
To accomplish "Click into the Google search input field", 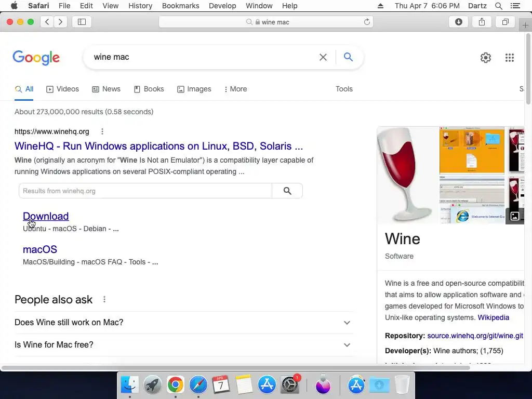I will [x=204, y=57].
